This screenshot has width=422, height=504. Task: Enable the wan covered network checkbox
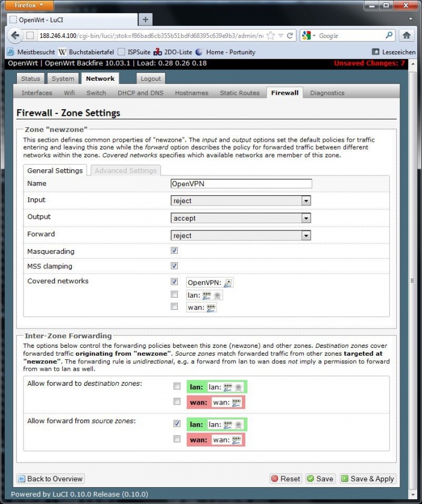point(174,307)
